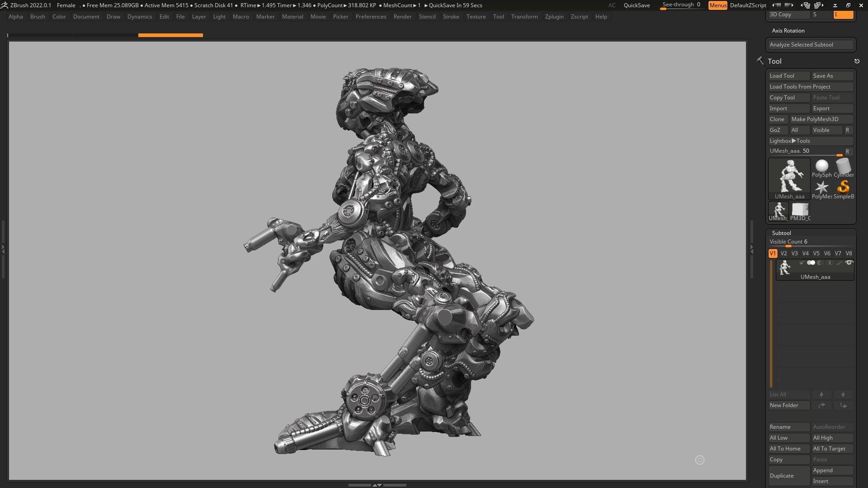Click the Tool palette reset arrow icon

coord(857,61)
